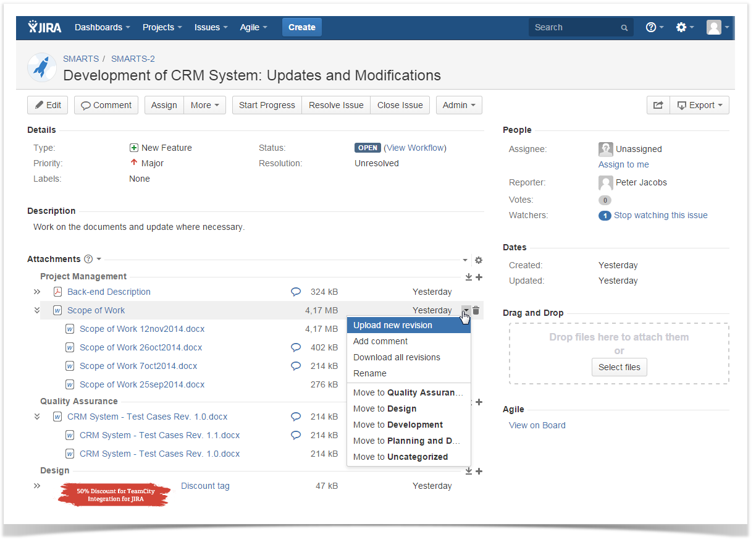Open the Export dropdown

pos(700,105)
